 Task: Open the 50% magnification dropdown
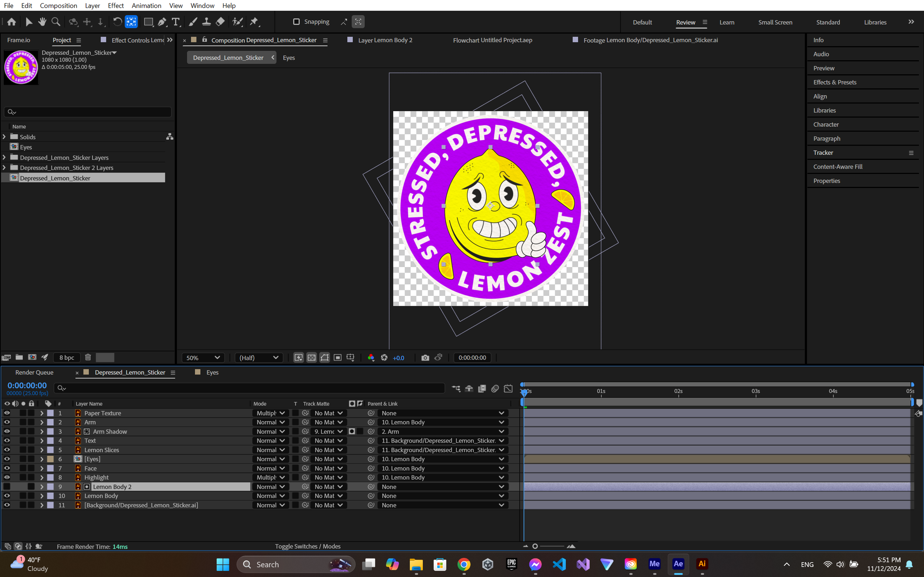203,358
